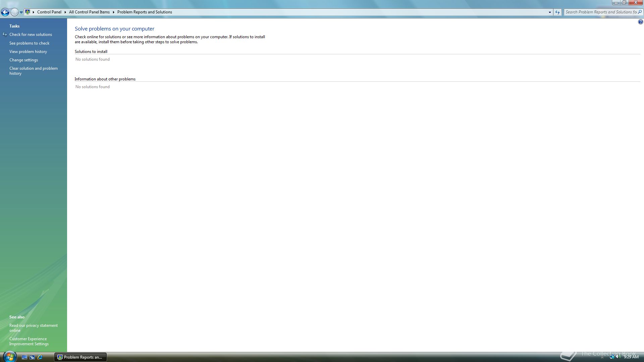
Task: Click the volume speaker tray icon
Action: 618,357
